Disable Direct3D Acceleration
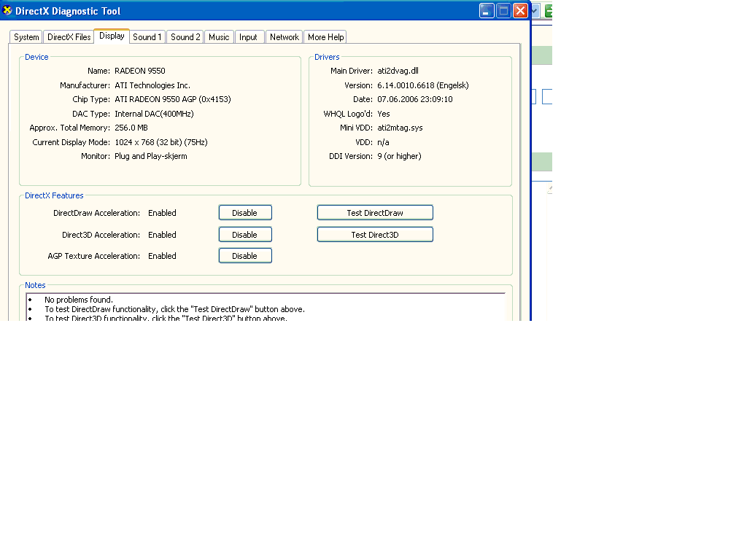The height and width of the screenshot is (560, 747). coord(245,235)
